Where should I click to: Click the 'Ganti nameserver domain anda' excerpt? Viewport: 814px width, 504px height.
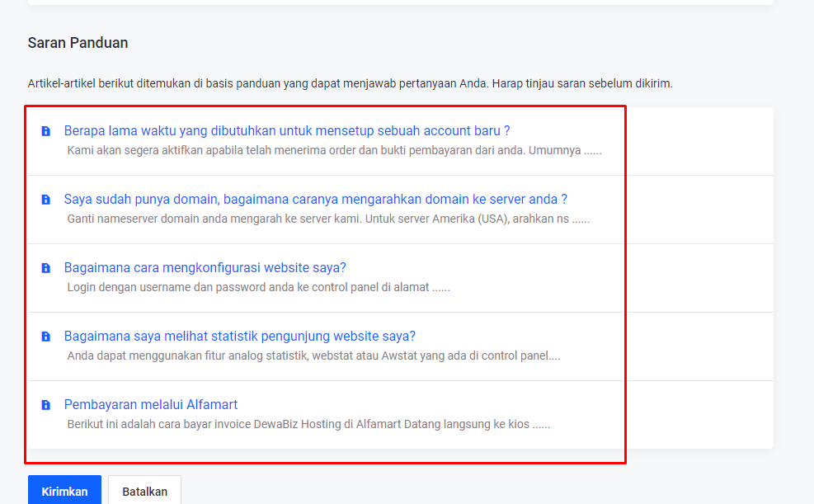pos(328,219)
